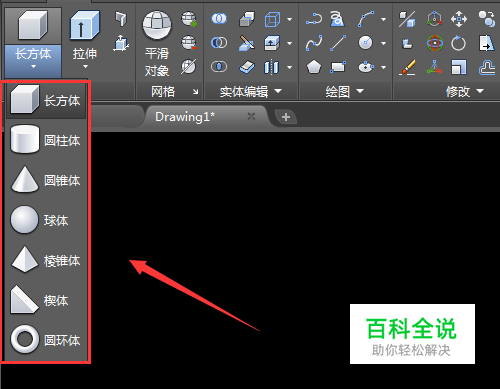Click the 3D Move gizmo icon
500x389 pixels.
pos(435,19)
